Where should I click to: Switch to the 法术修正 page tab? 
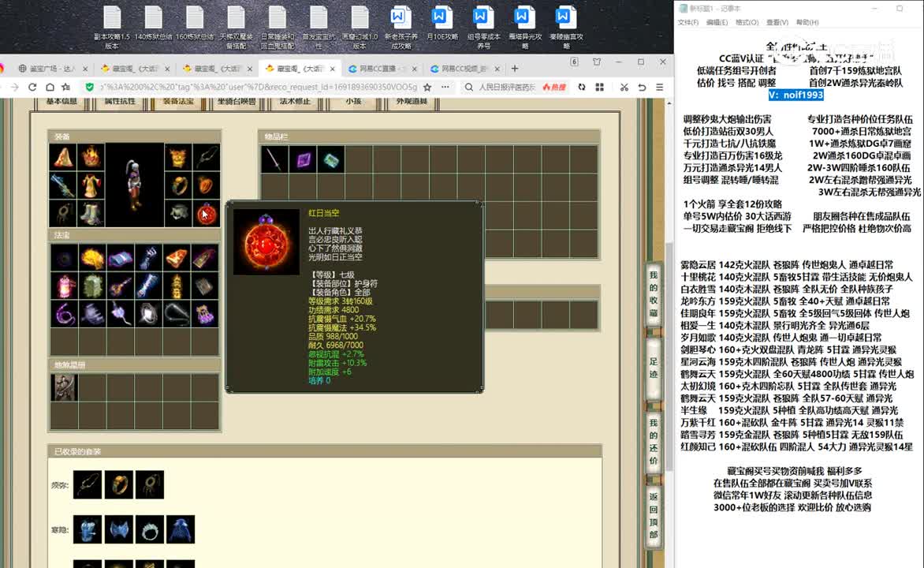point(295,102)
